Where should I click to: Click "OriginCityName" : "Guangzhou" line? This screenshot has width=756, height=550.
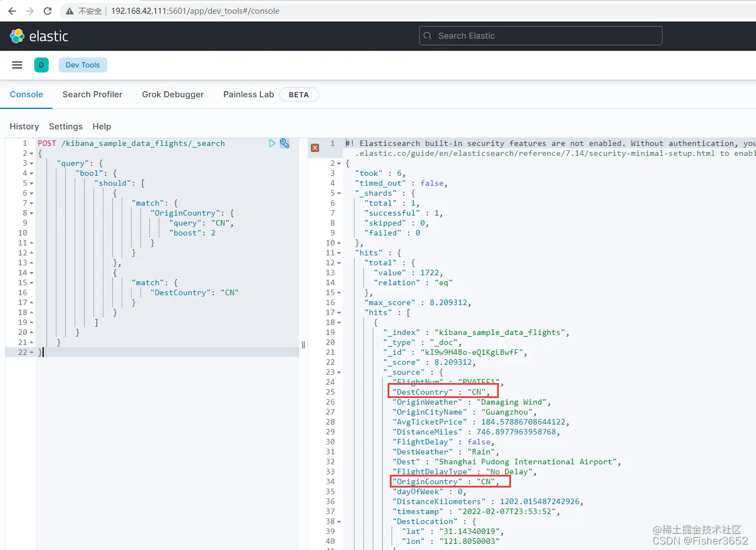(x=465, y=412)
